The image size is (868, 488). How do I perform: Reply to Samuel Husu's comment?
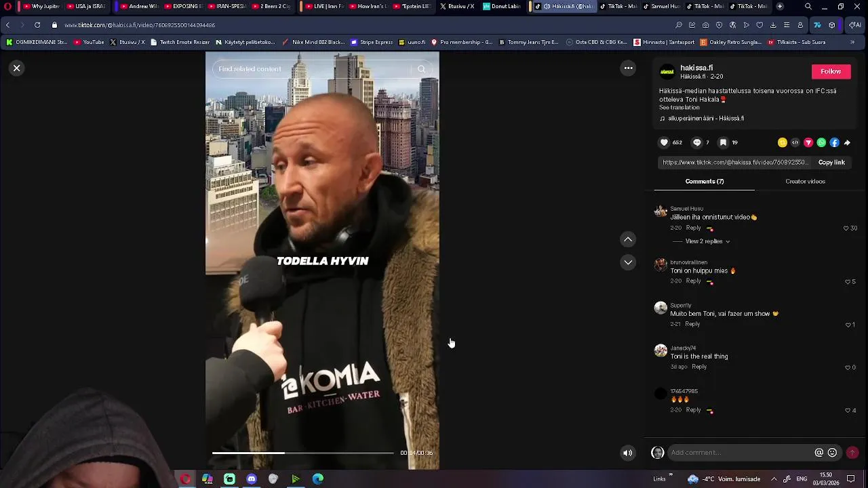(x=693, y=228)
